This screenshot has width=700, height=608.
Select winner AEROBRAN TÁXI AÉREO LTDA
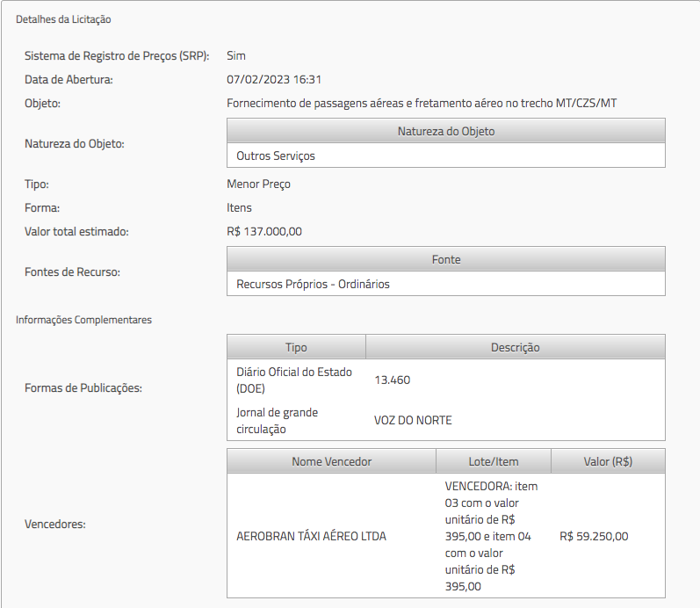click(x=311, y=536)
